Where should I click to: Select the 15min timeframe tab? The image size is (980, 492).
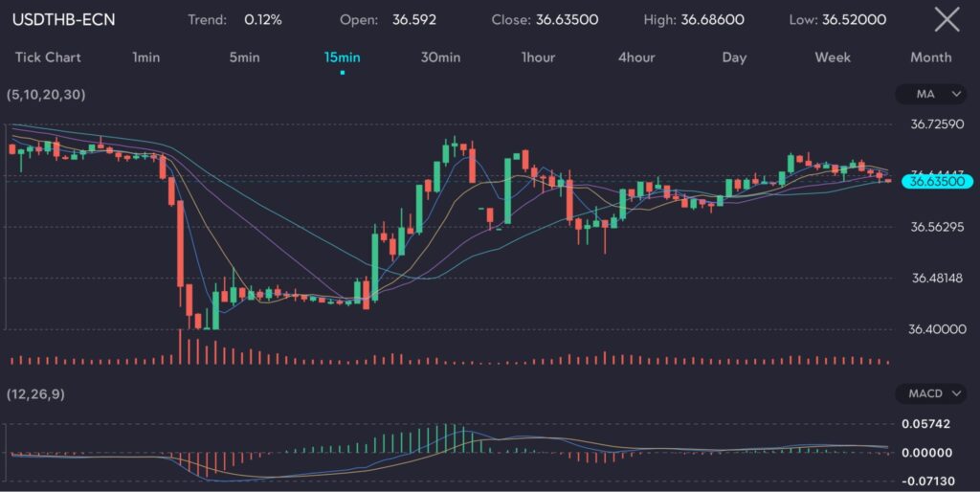(342, 57)
